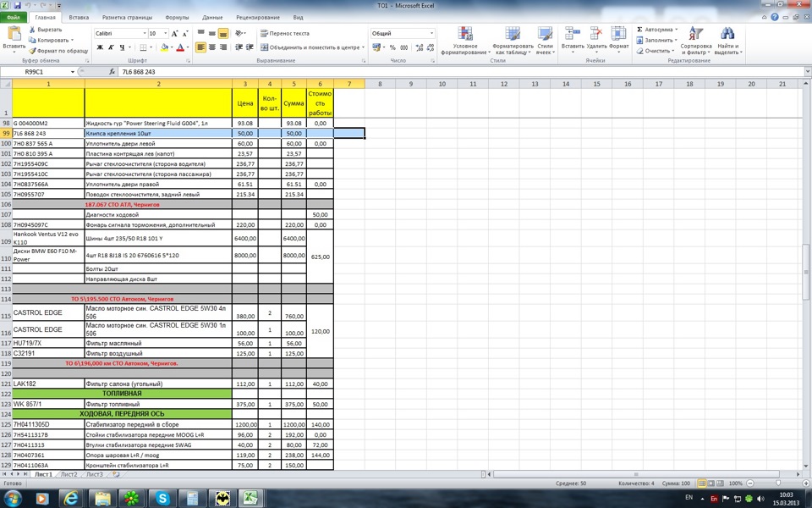The width and height of the screenshot is (812, 508).
Task: Open Find and Select (Найти и выделить)
Action: [728, 41]
